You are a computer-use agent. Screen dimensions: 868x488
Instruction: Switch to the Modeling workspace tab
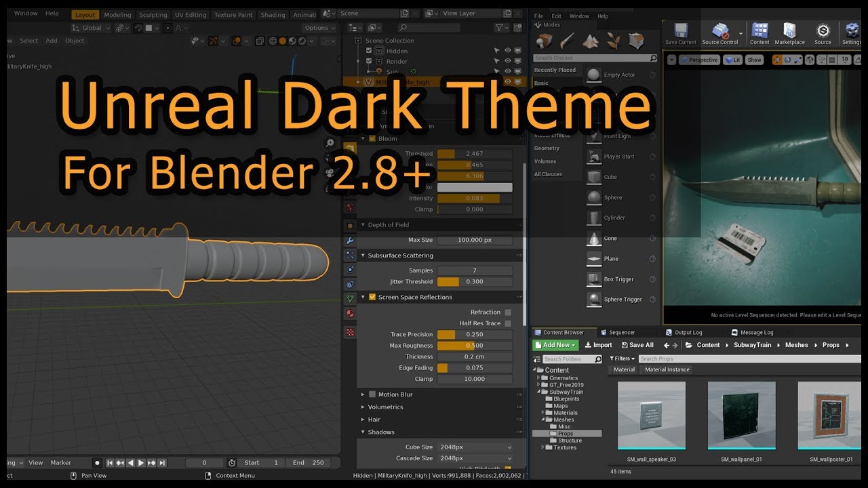(117, 15)
